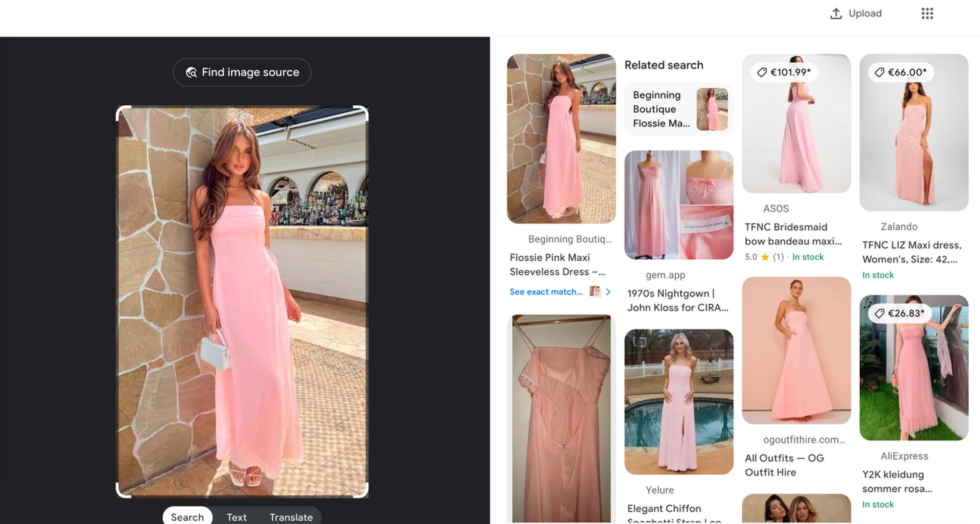
Task: Click the Upload arrow icon
Action: (835, 14)
